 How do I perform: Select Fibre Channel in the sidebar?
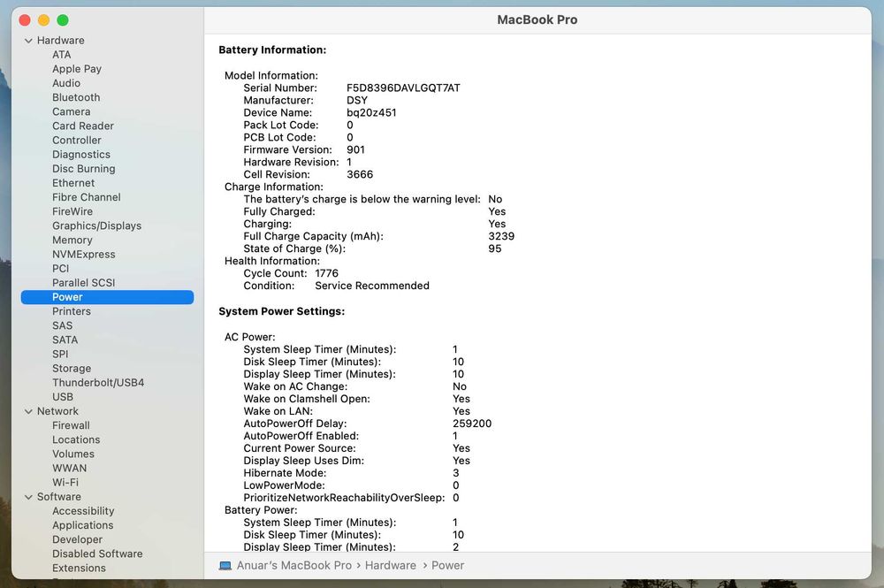(x=87, y=197)
